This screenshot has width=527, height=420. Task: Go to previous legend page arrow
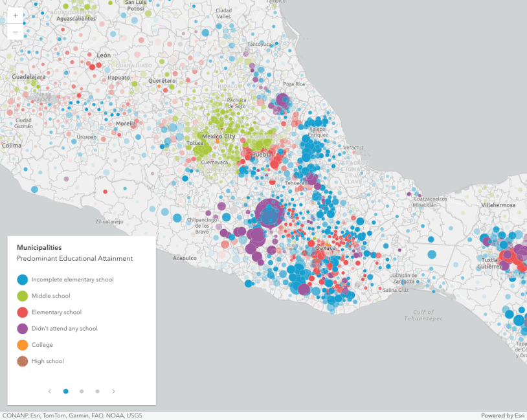50,391
